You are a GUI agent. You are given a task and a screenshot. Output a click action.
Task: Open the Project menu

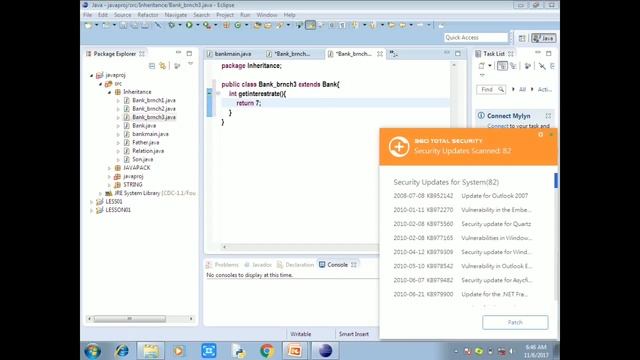click(225, 15)
